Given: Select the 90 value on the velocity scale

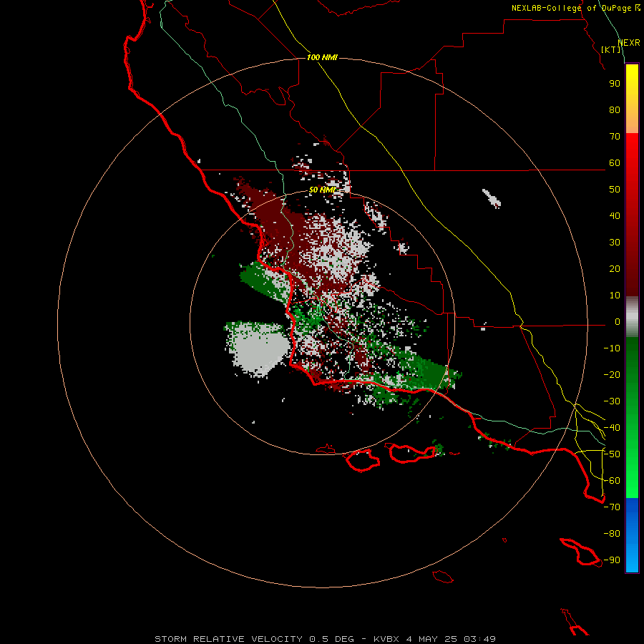Looking at the screenshot, I should pos(615,84).
